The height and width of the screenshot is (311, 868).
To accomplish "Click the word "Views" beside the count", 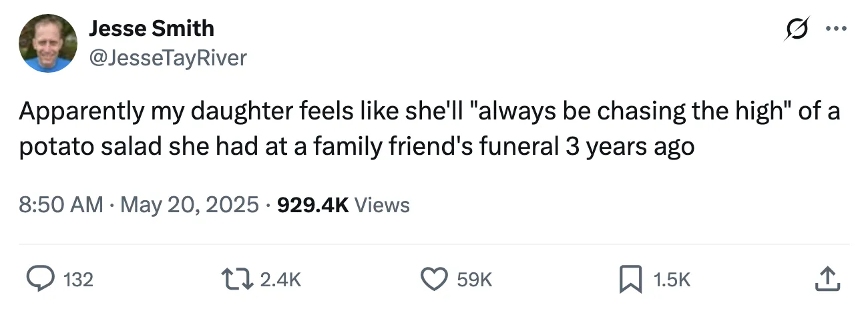I will coord(382,204).
